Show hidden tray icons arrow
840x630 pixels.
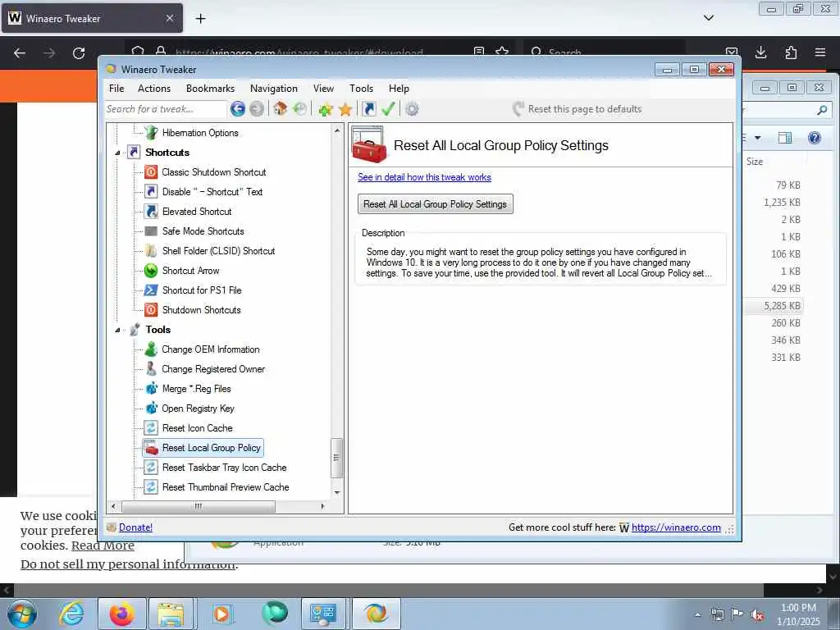(x=697, y=615)
